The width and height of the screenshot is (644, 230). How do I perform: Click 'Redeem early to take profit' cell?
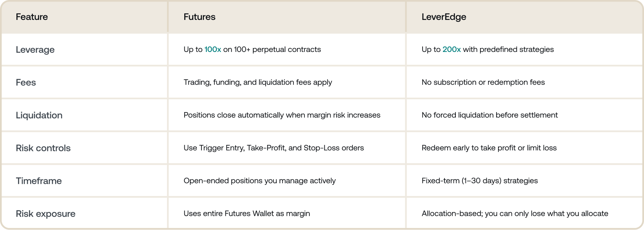pyautogui.click(x=489, y=148)
